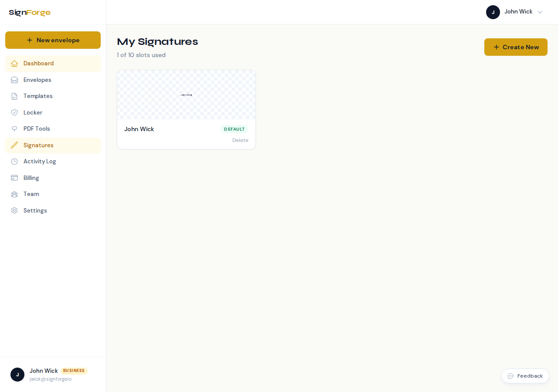
Task: Navigate to Templates
Action: [53, 96]
